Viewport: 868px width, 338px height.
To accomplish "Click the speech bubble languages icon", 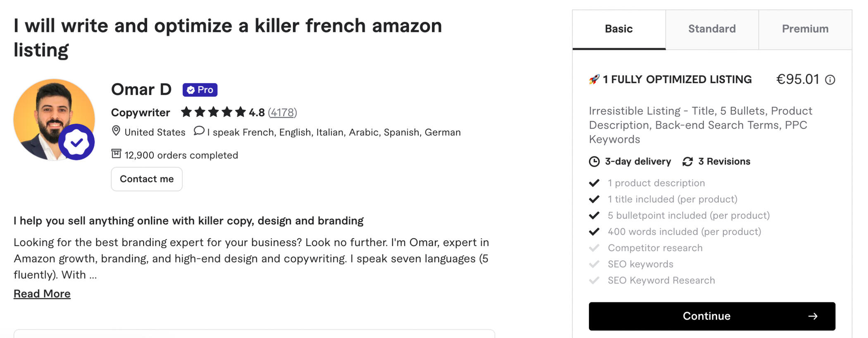I will [199, 131].
